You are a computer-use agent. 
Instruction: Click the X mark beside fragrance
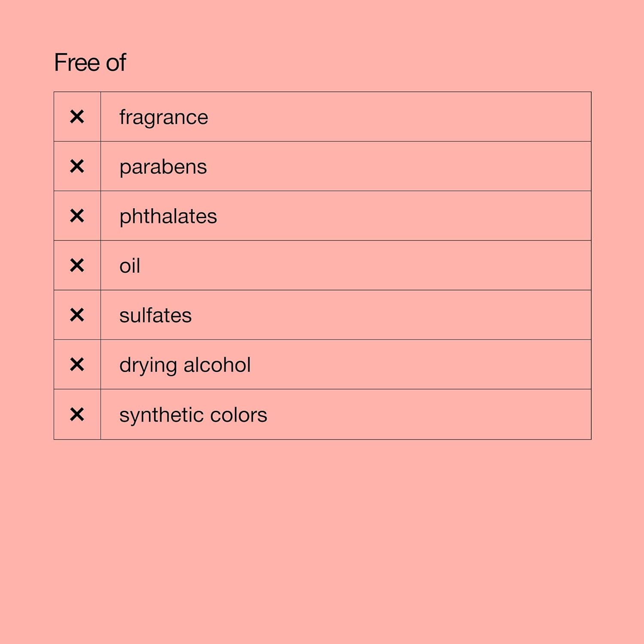point(77,117)
